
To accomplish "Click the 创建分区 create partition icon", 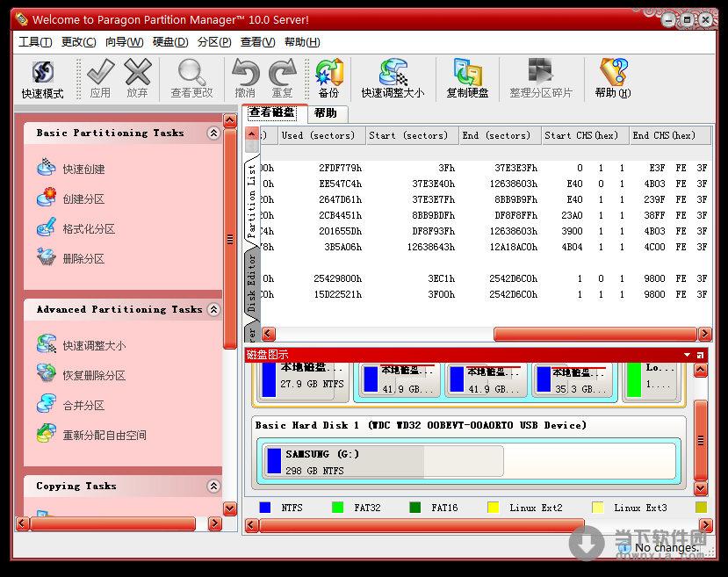I will pos(46,198).
